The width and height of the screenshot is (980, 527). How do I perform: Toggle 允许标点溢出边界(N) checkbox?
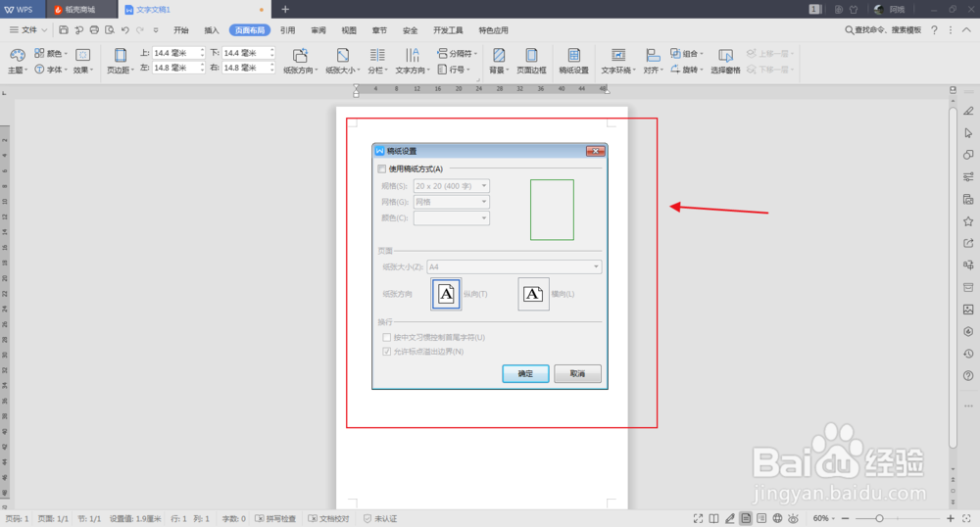pyautogui.click(x=387, y=352)
